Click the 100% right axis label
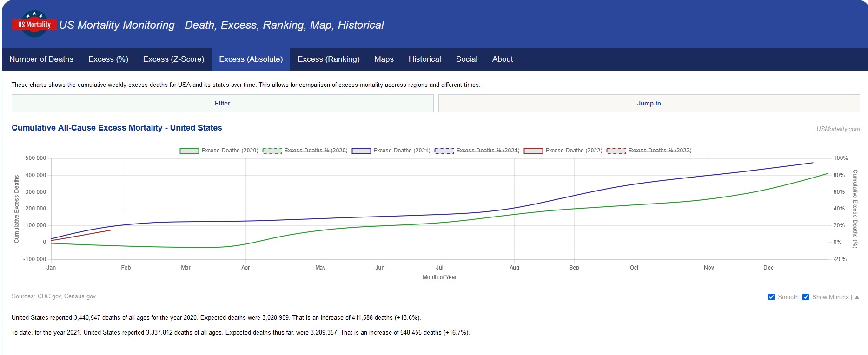Viewport: 868px width, 355px height. coord(841,158)
